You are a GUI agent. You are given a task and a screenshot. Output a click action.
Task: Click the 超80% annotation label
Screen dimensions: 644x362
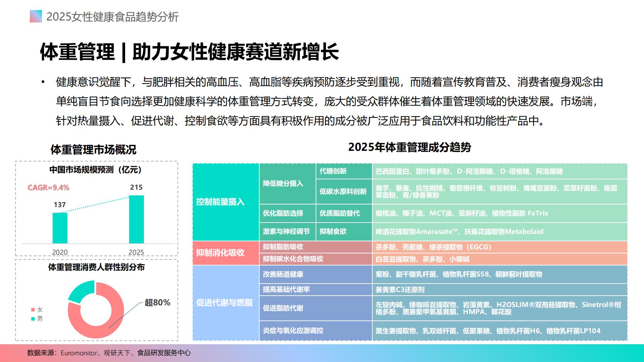pyautogui.click(x=158, y=302)
